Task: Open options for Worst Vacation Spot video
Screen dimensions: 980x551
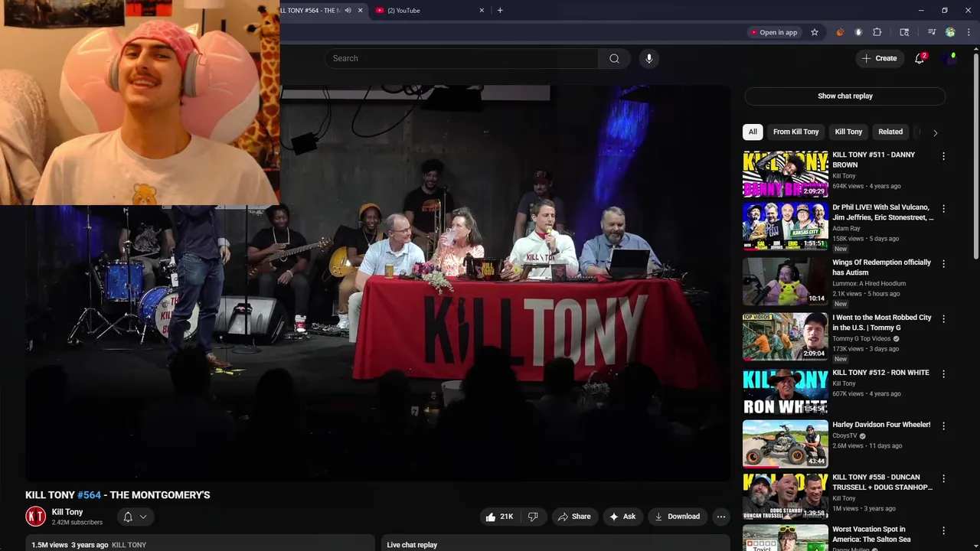Action: 943,530
